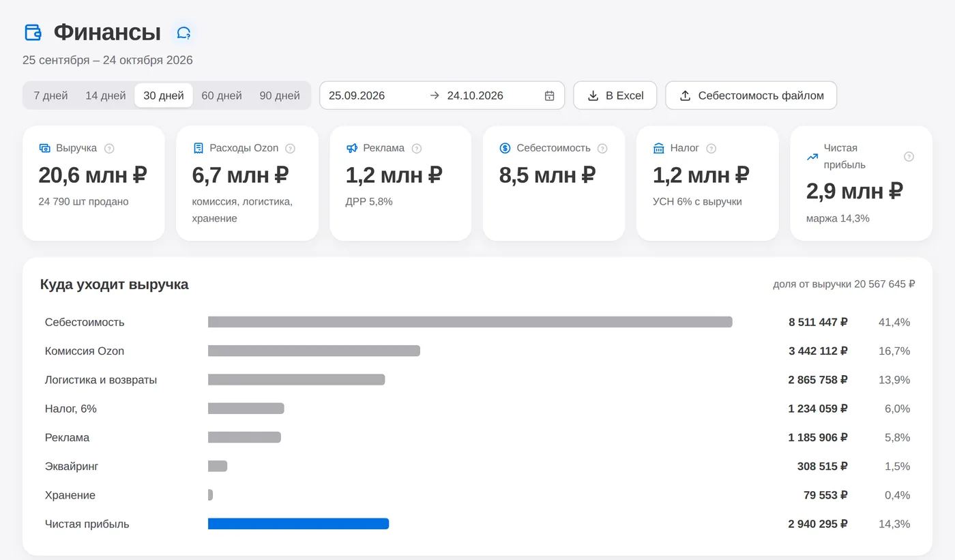Show the Налог help tooltip icon
This screenshot has width=955, height=560.
click(711, 148)
